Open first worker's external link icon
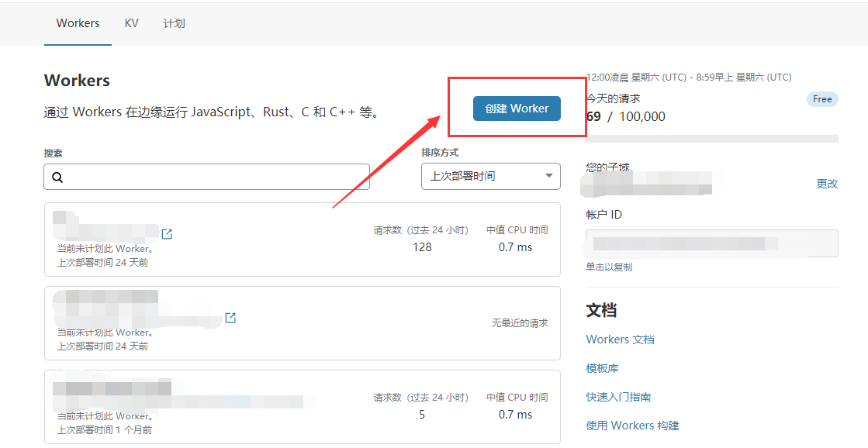The height and width of the screenshot is (448, 868). point(167,234)
